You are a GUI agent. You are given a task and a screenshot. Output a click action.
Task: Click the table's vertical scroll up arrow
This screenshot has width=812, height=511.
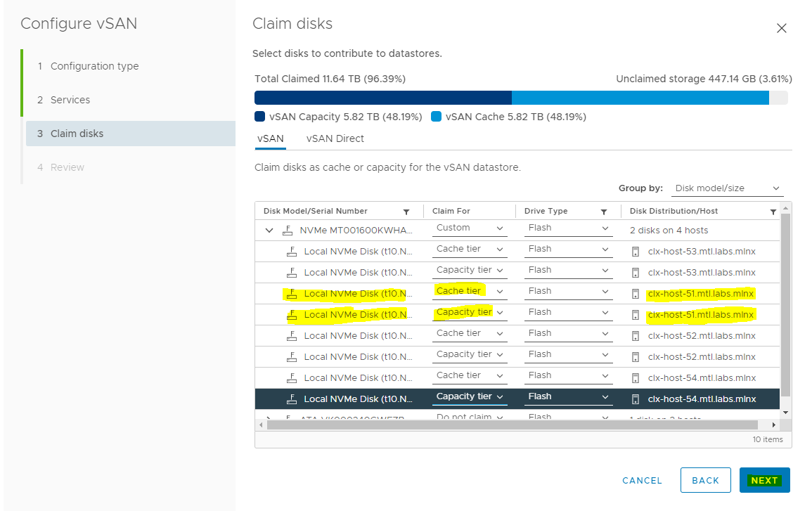click(x=785, y=207)
